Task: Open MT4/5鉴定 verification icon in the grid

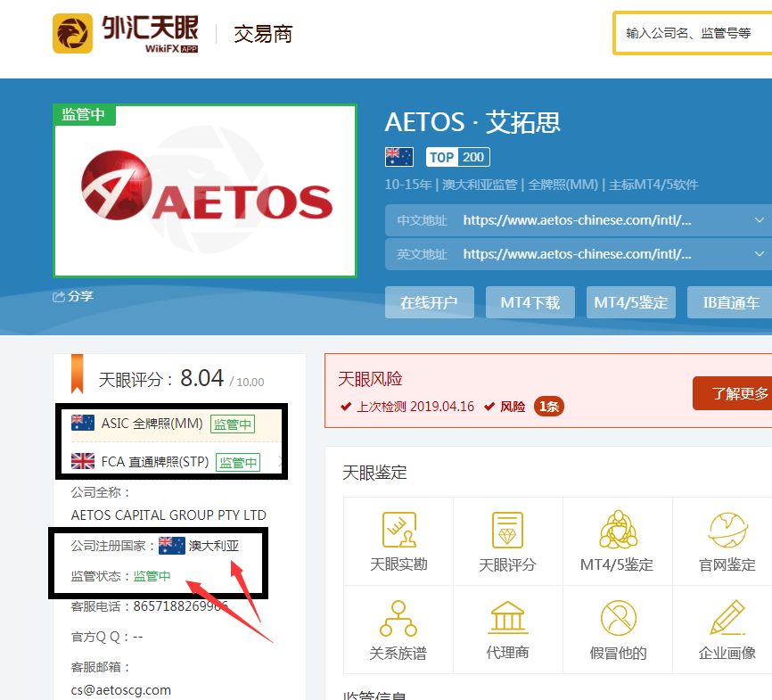Action: pyautogui.click(x=617, y=539)
